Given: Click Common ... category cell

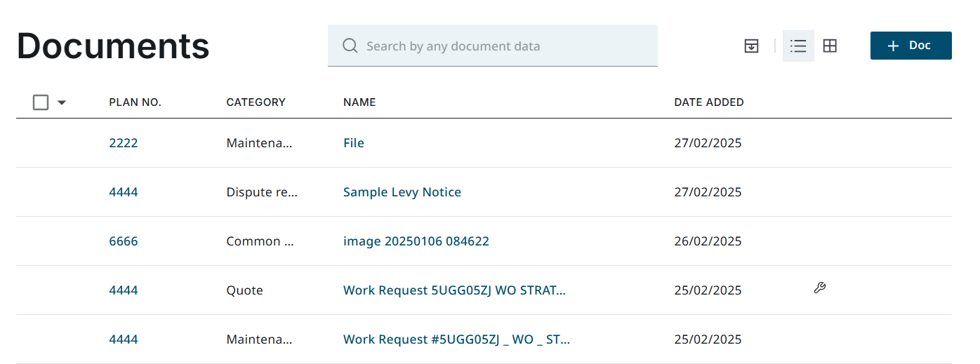Looking at the screenshot, I should pos(260,241).
